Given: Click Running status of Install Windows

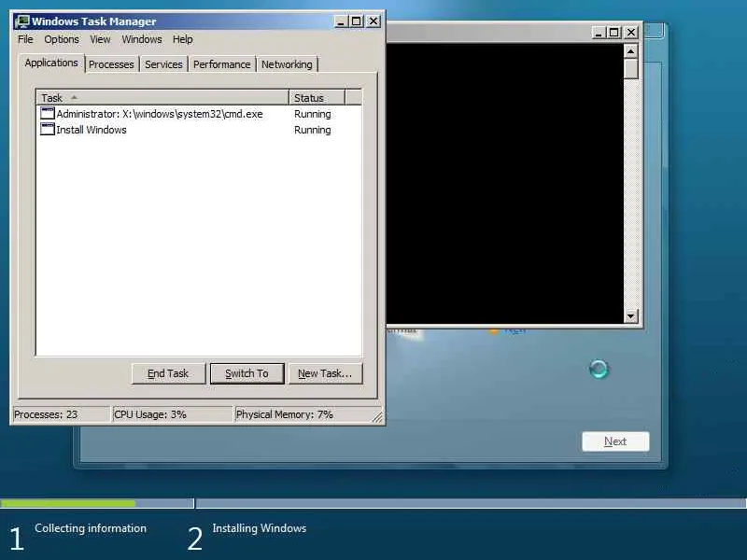Looking at the screenshot, I should (x=312, y=130).
